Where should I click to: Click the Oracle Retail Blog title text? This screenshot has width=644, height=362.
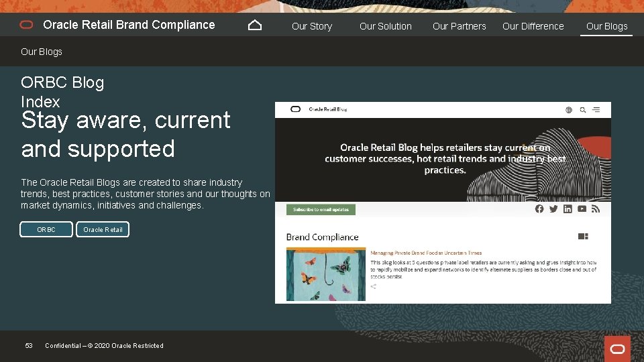(328, 109)
